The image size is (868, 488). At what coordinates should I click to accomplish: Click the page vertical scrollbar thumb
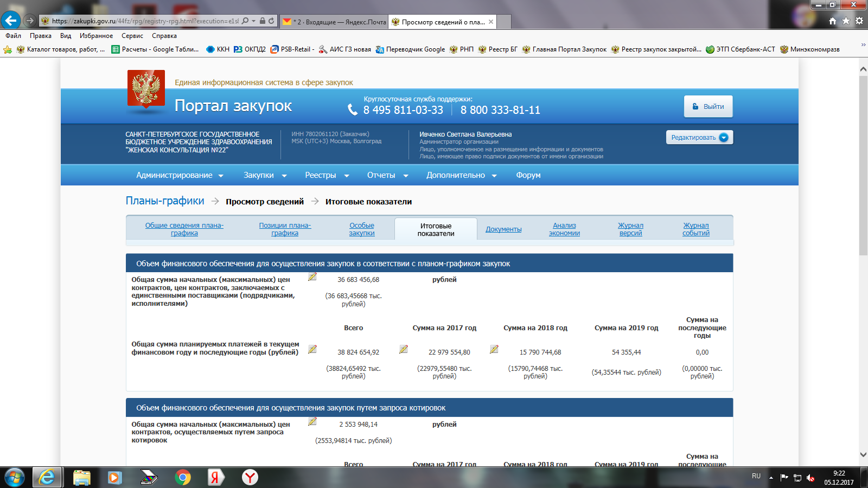pyautogui.click(x=863, y=165)
